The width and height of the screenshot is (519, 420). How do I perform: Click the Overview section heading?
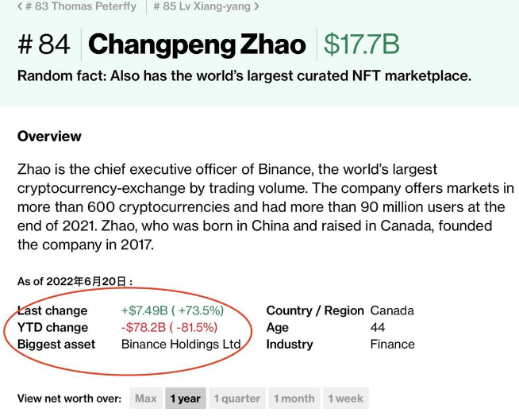coord(49,136)
